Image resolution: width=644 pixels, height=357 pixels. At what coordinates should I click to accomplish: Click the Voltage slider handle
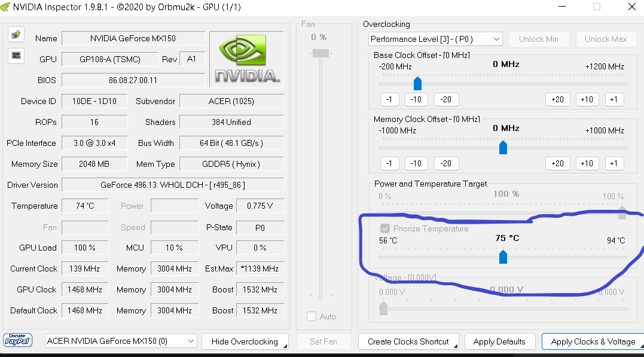click(x=383, y=309)
